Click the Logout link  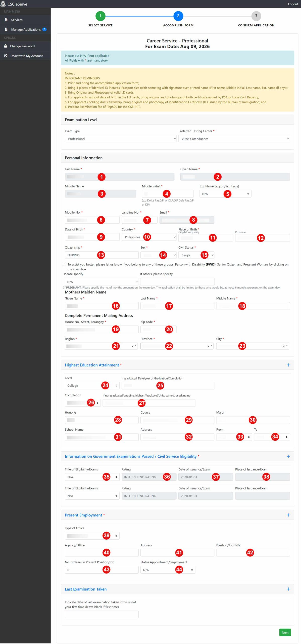[293, 4]
